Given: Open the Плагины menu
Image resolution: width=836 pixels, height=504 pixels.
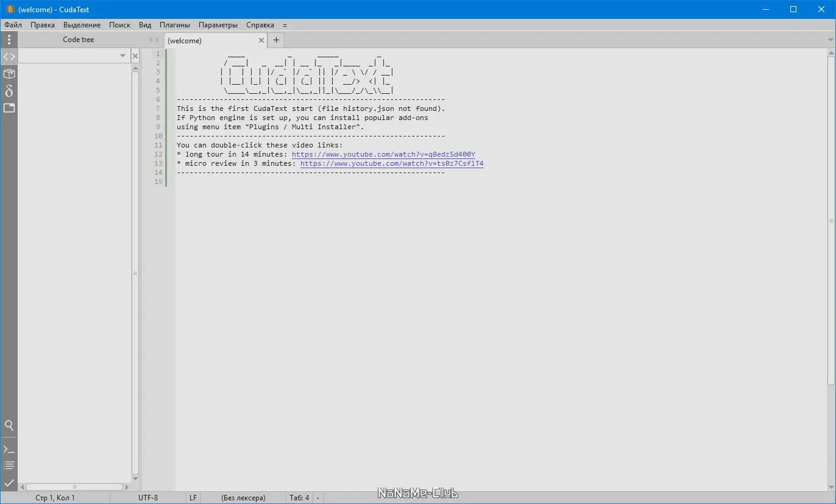Looking at the screenshot, I should (x=175, y=25).
